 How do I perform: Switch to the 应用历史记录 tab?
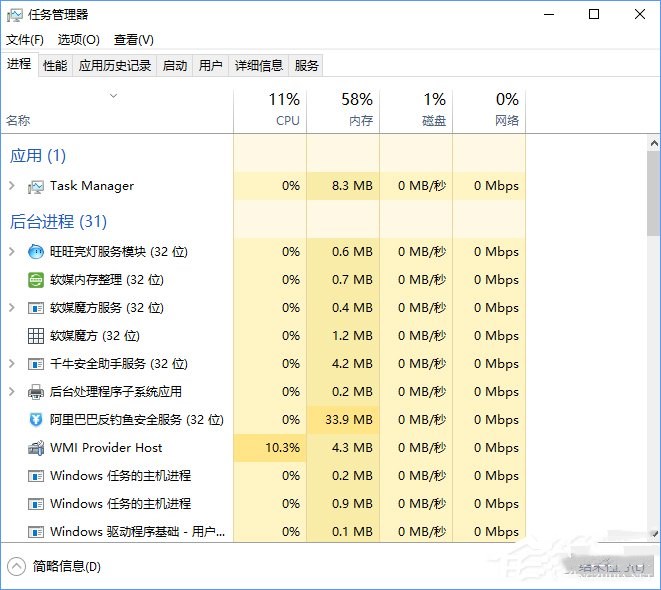pos(115,65)
